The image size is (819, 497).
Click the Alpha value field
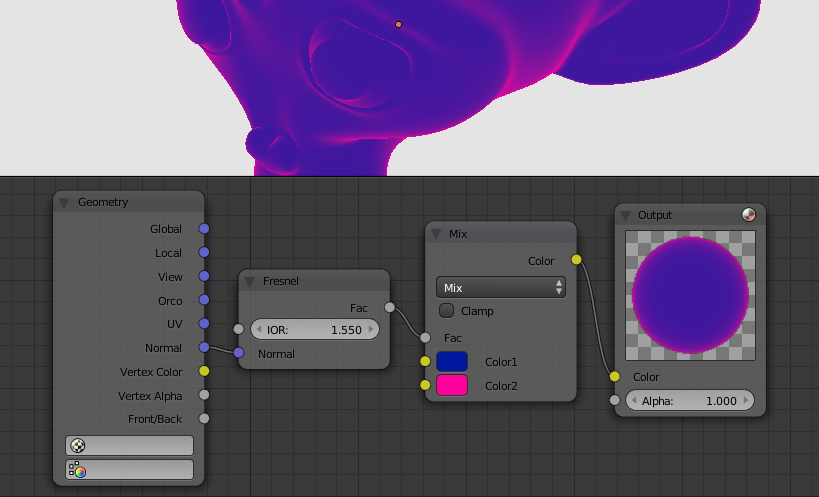690,400
